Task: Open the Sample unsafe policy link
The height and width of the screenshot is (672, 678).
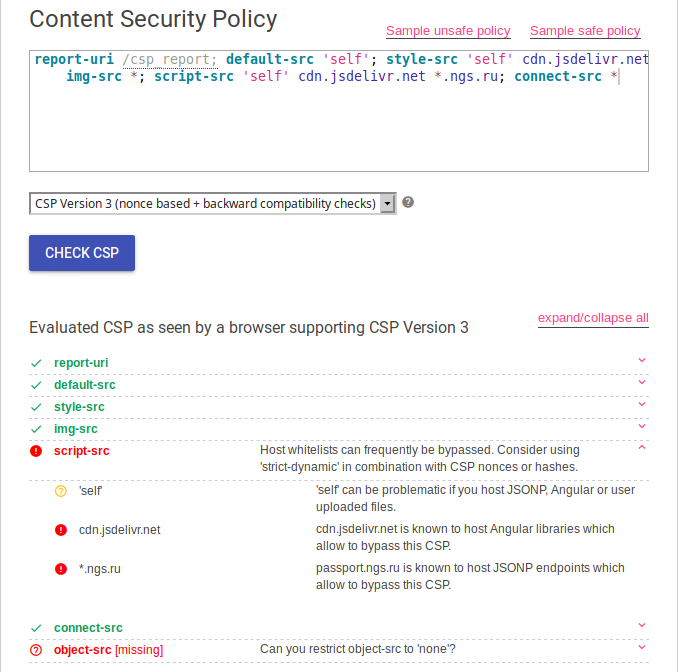Action: 448,31
